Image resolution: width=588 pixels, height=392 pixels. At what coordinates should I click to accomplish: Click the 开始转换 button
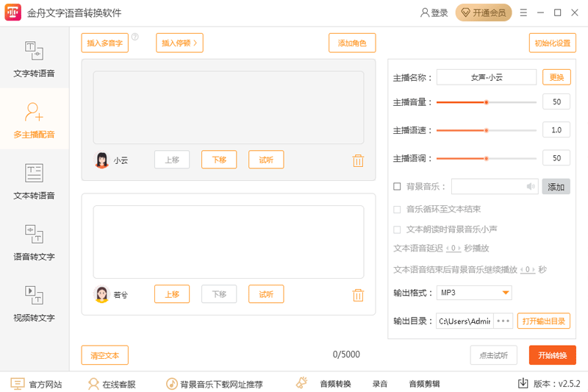pos(552,355)
